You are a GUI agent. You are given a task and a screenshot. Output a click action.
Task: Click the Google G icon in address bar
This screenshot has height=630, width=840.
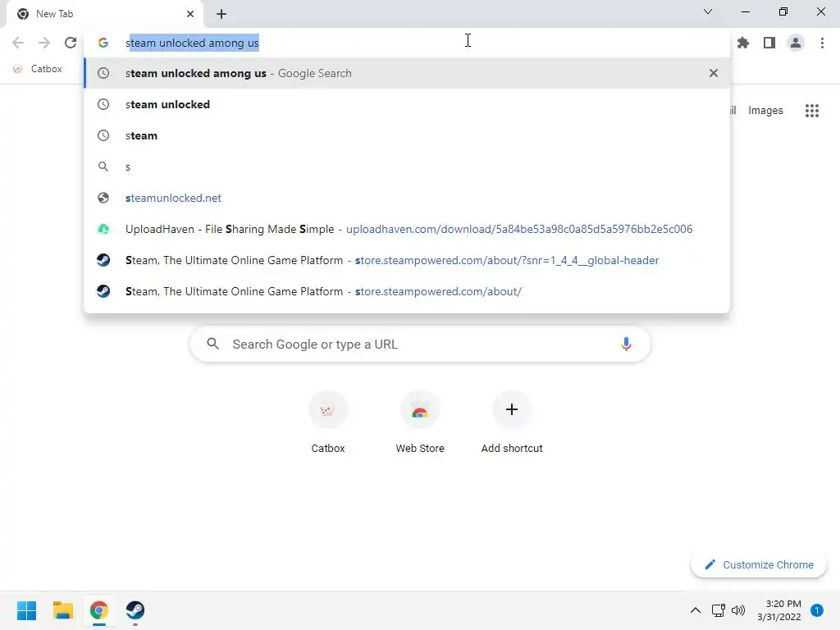point(103,43)
